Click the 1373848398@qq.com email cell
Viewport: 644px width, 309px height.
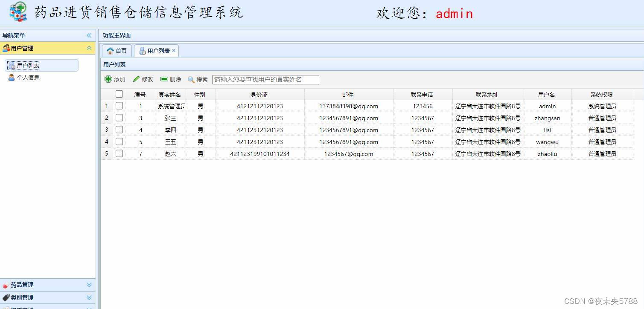coord(349,106)
